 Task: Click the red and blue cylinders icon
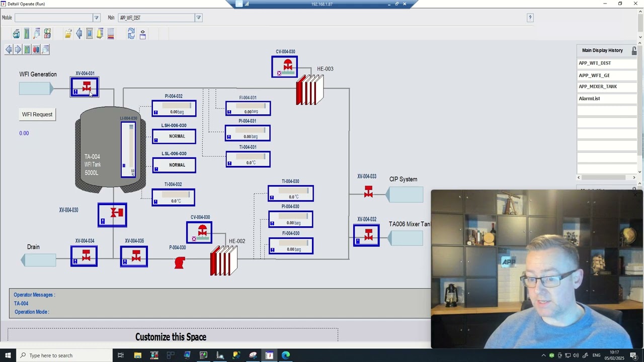36,49
